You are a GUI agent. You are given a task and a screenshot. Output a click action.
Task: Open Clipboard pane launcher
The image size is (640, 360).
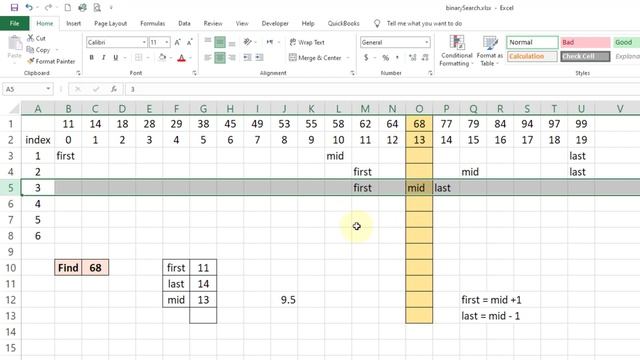click(x=78, y=73)
